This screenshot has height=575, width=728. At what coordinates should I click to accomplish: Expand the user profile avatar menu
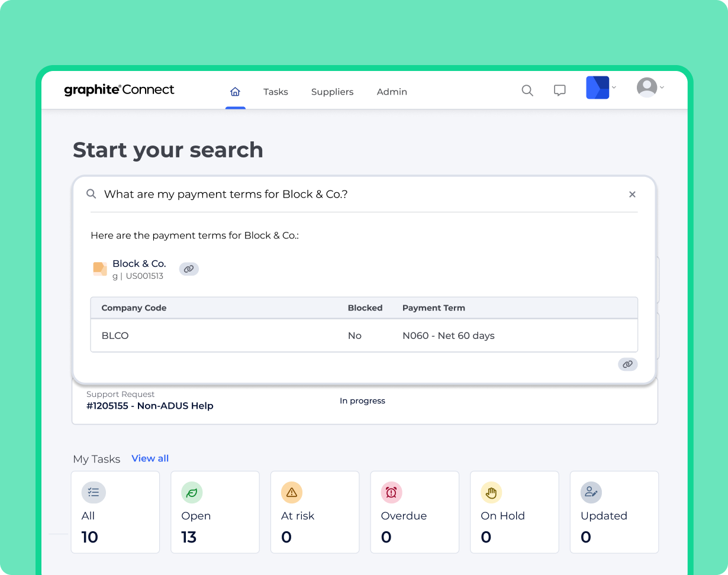coord(650,88)
